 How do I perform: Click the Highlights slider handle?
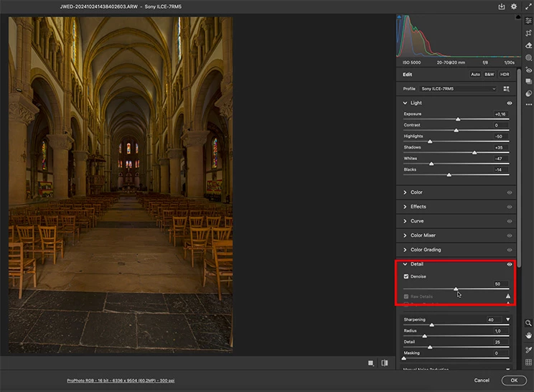tap(430, 141)
